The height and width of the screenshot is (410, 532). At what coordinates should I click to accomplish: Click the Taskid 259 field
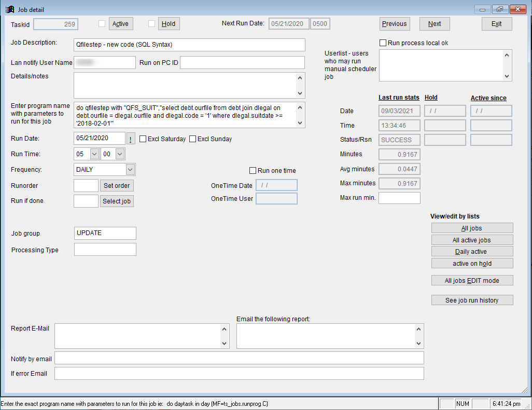click(x=56, y=24)
